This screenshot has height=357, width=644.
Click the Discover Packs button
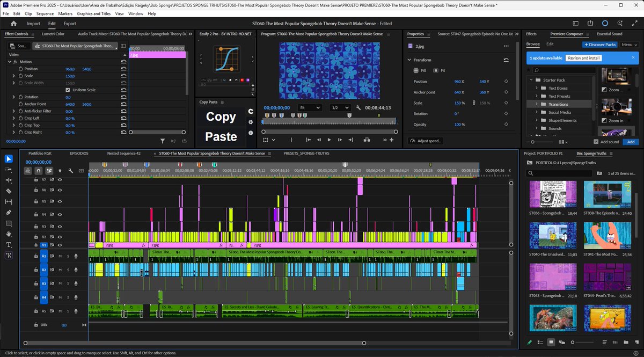[x=599, y=45]
